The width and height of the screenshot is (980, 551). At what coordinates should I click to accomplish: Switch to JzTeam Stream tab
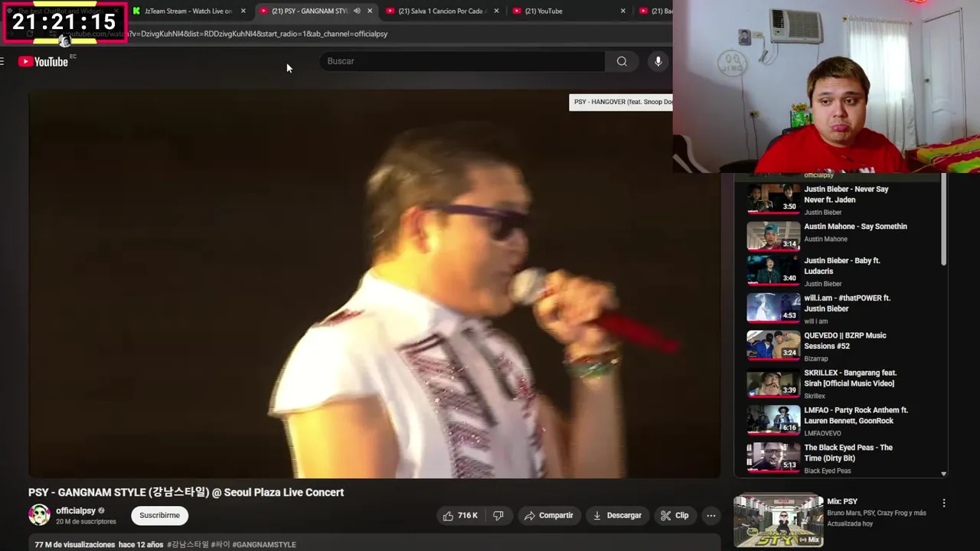(x=188, y=11)
